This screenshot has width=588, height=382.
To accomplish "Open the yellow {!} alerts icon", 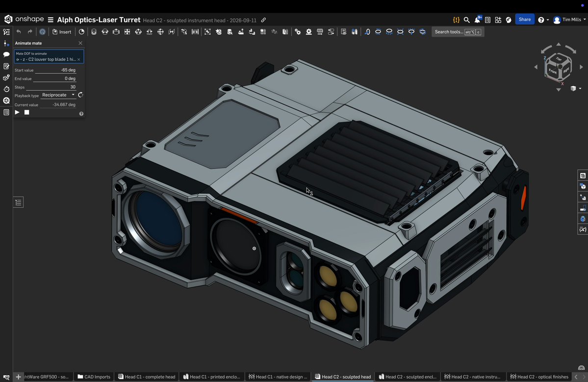I will click(456, 20).
